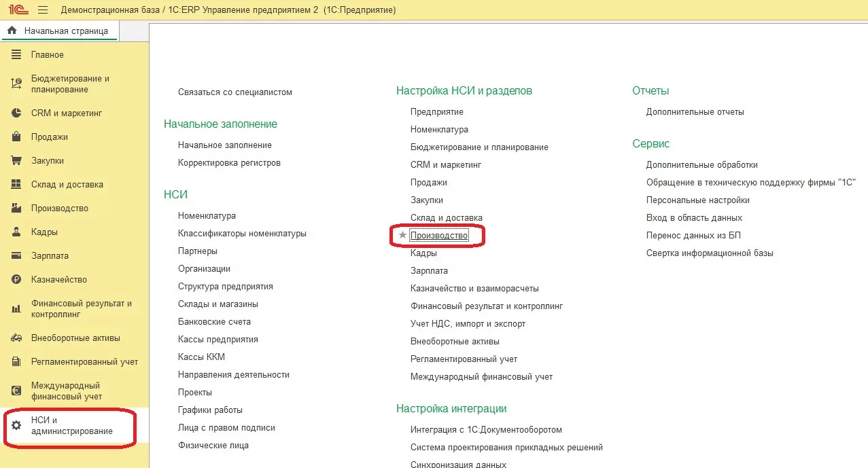Open Финансовый результат и контроллинг settings link
This screenshot has width=868, height=468.
pos(487,306)
